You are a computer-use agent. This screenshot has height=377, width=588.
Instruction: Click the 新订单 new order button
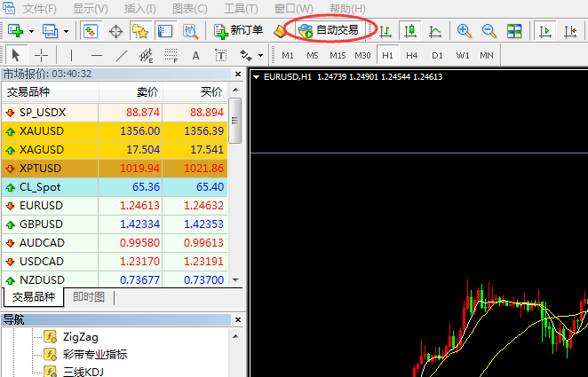pos(238,31)
